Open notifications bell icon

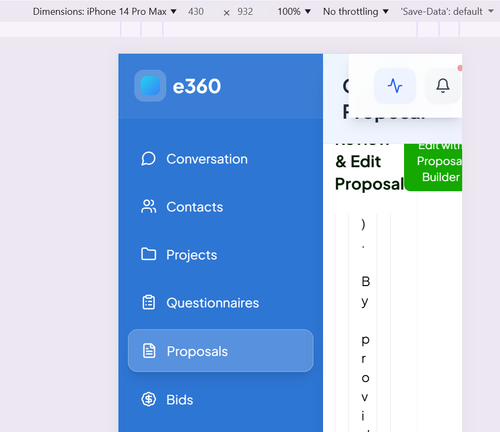443,86
